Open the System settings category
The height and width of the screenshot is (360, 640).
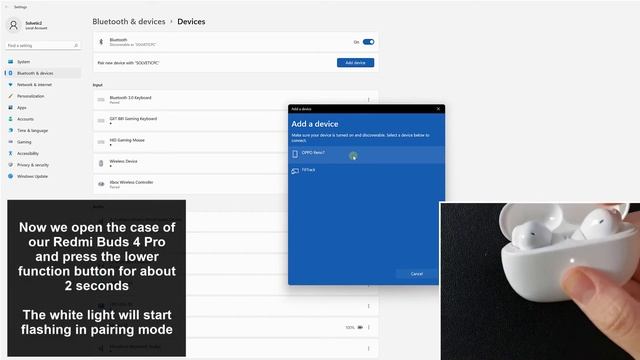click(23, 62)
